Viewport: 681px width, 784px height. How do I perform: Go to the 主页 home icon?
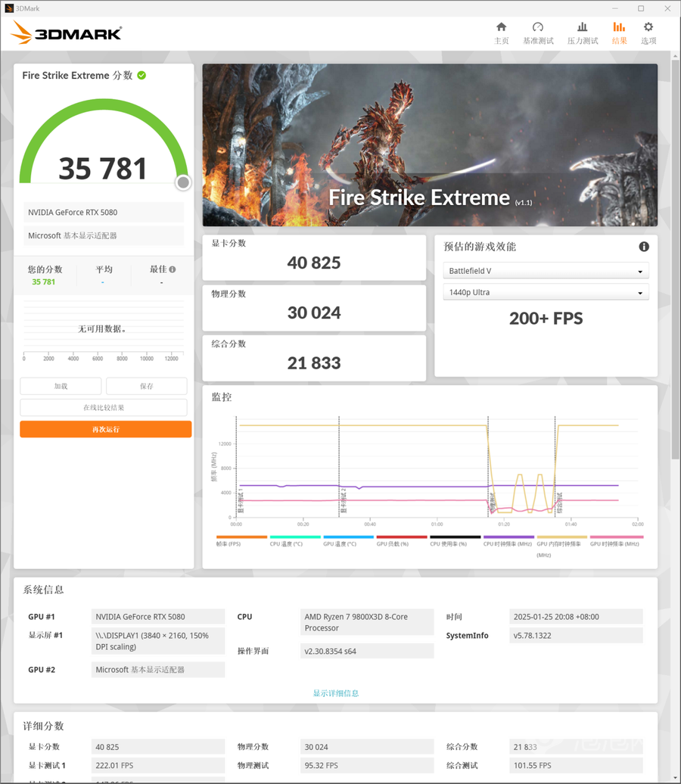click(501, 33)
